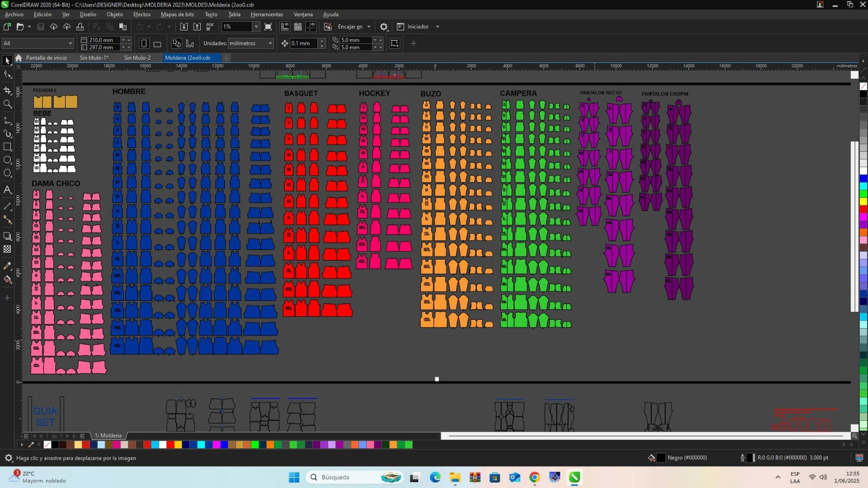
Task: Open the Efectos menu
Action: pyautogui.click(x=142, y=15)
